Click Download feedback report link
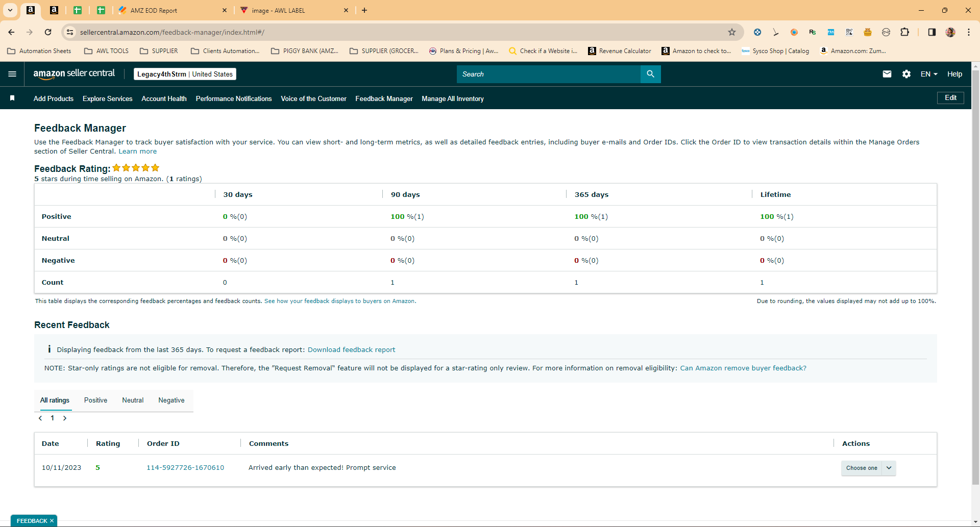This screenshot has height=527, width=980. [351, 350]
